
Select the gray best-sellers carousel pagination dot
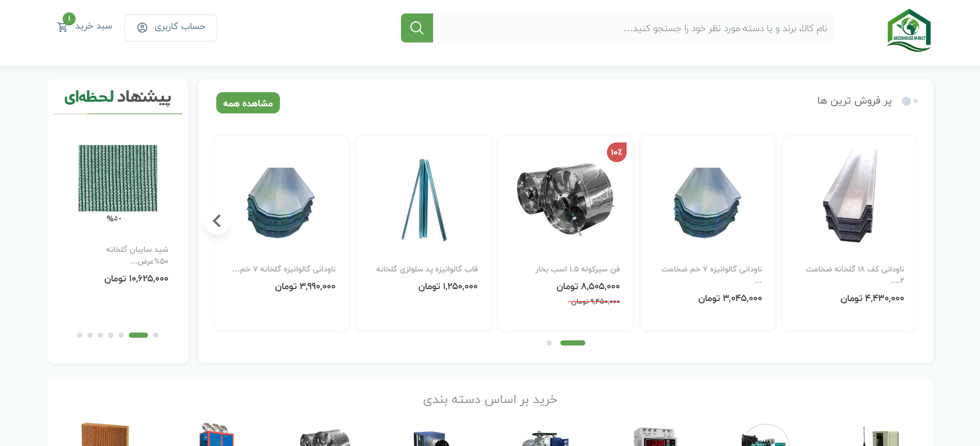pyautogui.click(x=549, y=343)
